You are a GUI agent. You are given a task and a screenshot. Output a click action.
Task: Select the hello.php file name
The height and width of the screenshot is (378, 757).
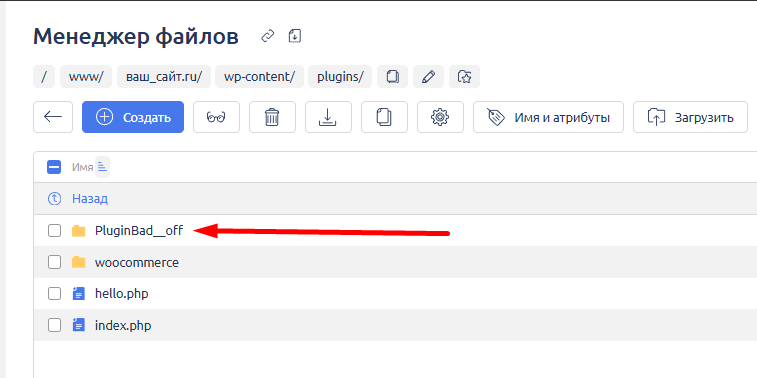[x=122, y=294]
